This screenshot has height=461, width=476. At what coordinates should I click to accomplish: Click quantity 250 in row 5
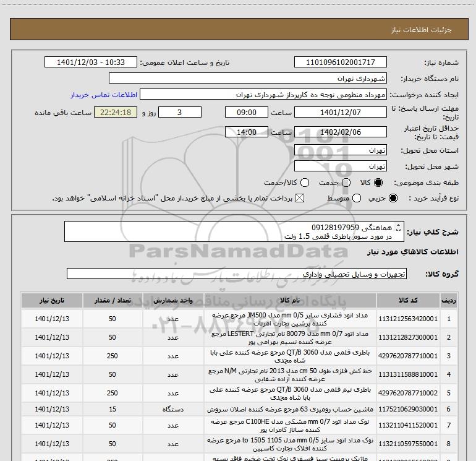point(113,393)
